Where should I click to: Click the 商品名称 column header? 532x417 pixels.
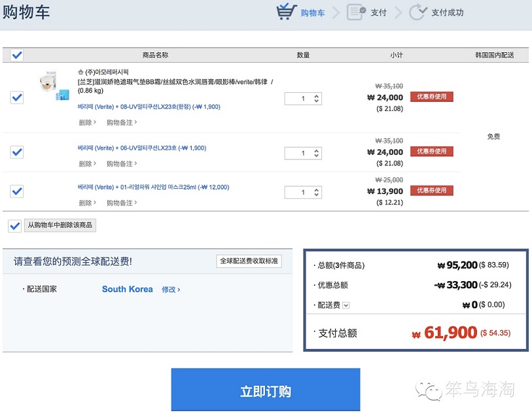(x=155, y=55)
